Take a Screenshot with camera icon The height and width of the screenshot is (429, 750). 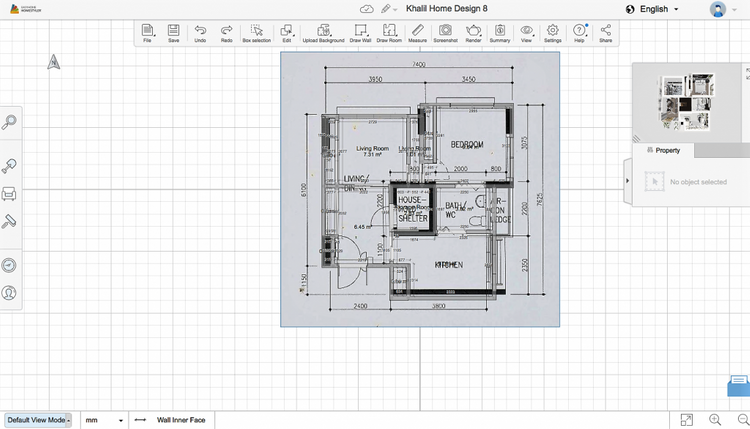click(445, 33)
